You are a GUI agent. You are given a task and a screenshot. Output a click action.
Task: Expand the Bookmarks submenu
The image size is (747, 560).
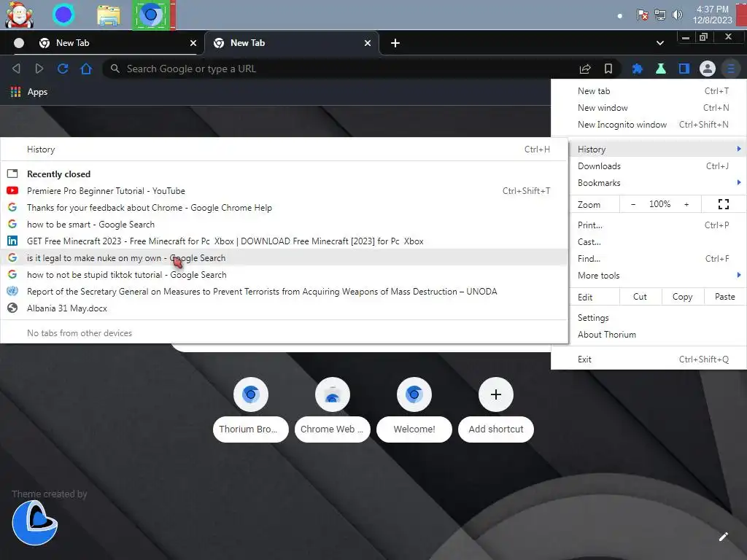(x=658, y=183)
